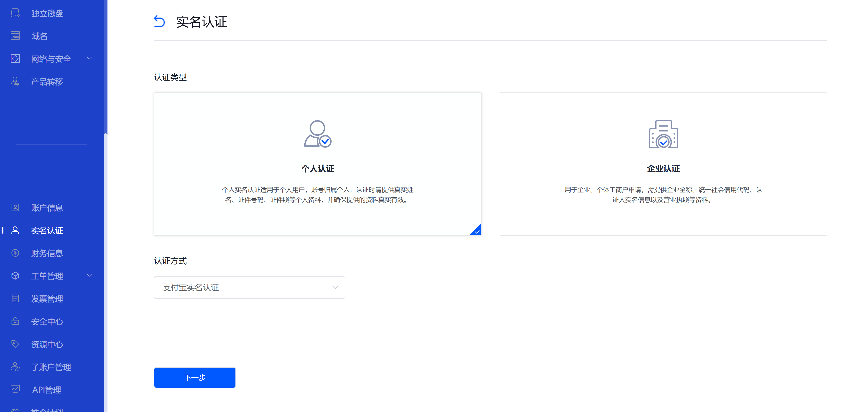868x412 pixels.
Task: Click the 实名认证 page title text
Action: tap(202, 22)
